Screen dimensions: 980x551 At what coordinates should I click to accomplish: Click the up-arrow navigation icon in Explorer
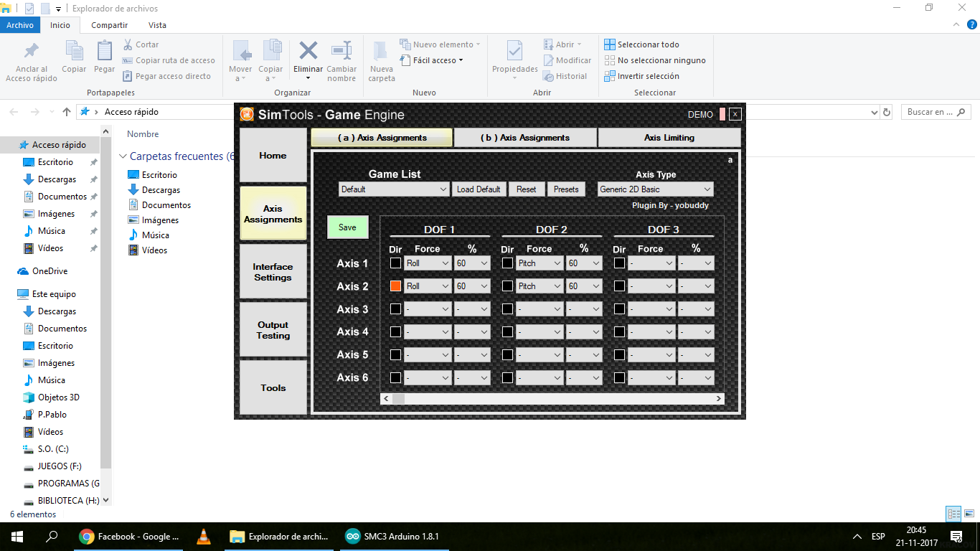pyautogui.click(x=67, y=112)
